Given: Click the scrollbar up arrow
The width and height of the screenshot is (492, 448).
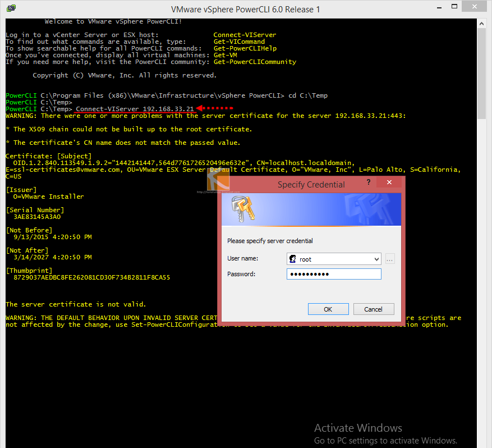Looking at the screenshot, I should tap(481, 22).
